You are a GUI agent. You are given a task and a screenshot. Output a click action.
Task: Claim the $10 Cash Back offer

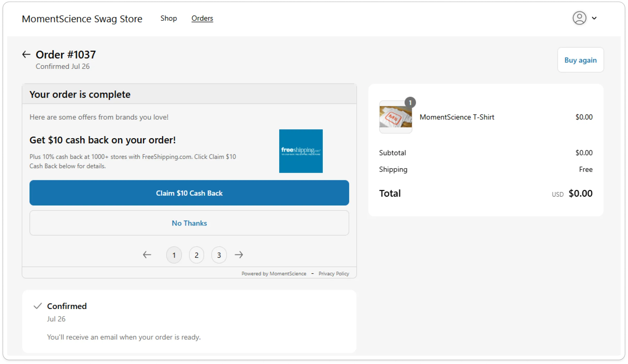[189, 193]
